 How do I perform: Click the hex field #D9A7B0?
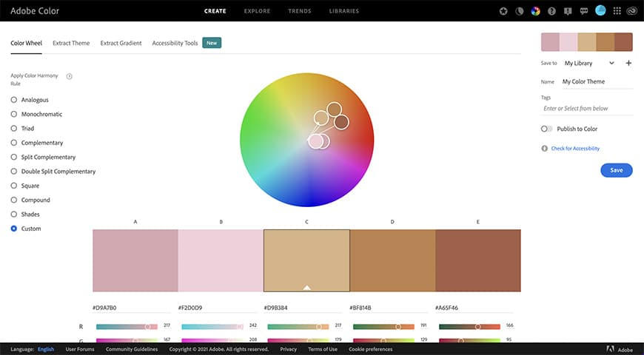[132, 308]
